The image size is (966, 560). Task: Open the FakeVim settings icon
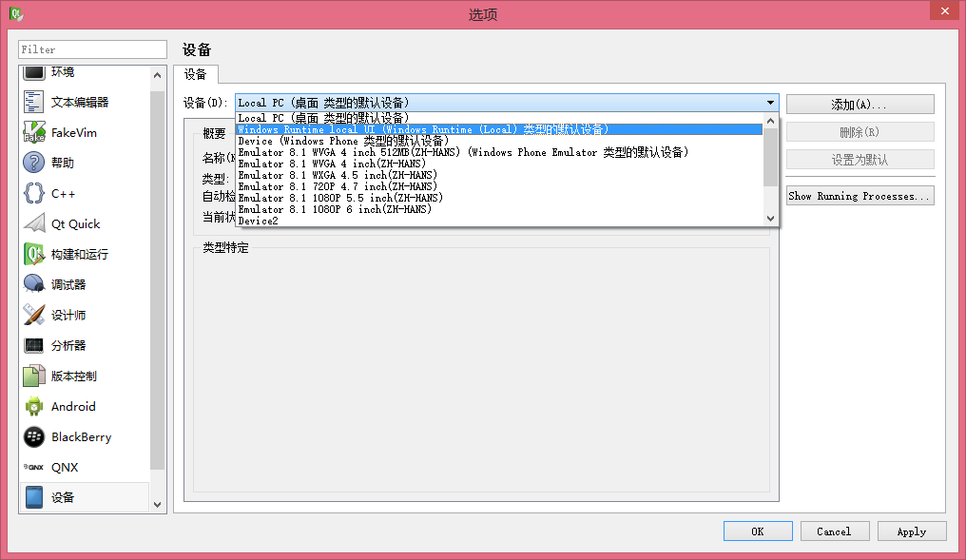point(34,132)
